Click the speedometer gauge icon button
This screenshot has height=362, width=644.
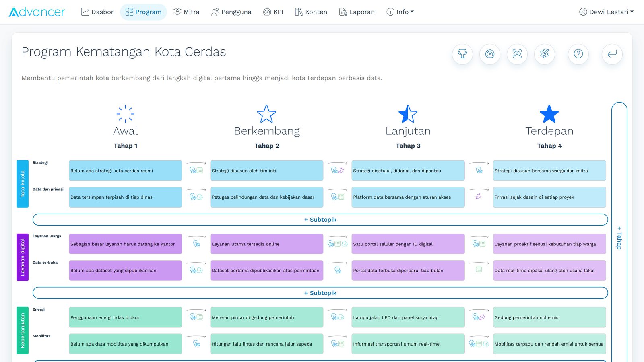[490, 54]
